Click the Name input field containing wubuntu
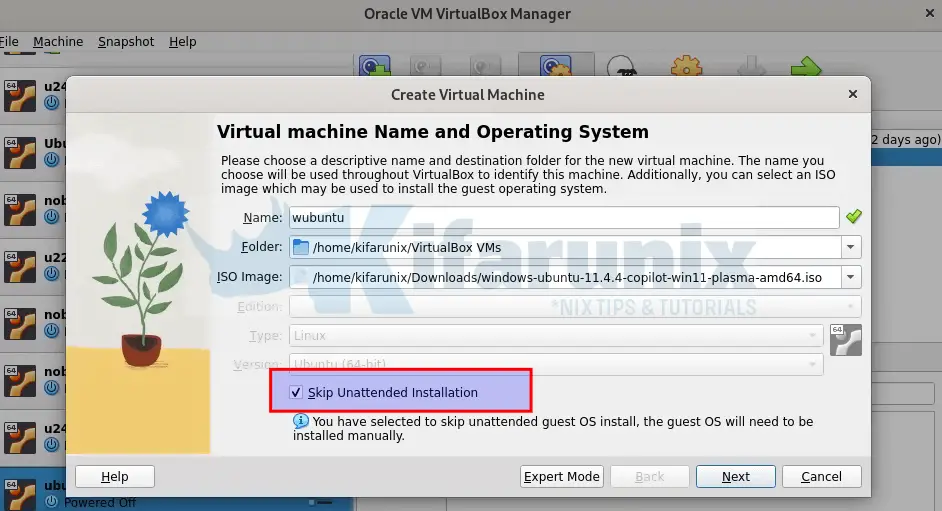Viewport: 942px width, 511px height. pyautogui.click(x=564, y=217)
